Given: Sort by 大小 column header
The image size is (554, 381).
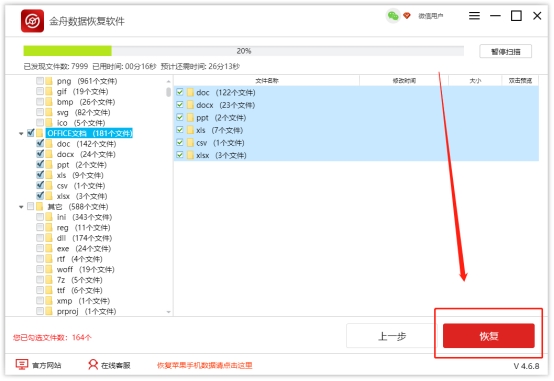Looking at the screenshot, I should coord(475,81).
